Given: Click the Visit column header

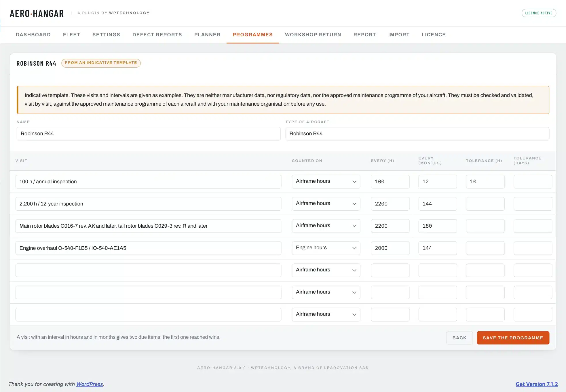Looking at the screenshot, I should click(21, 161).
